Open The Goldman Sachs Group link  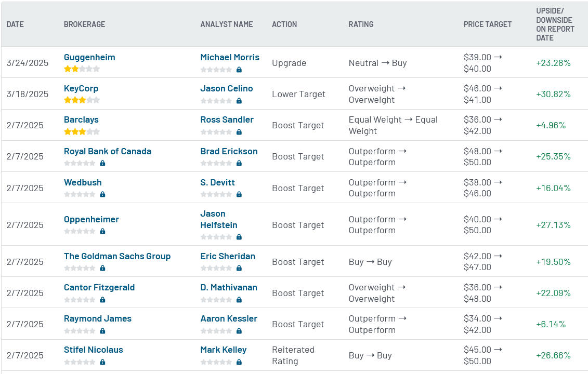coord(117,256)
